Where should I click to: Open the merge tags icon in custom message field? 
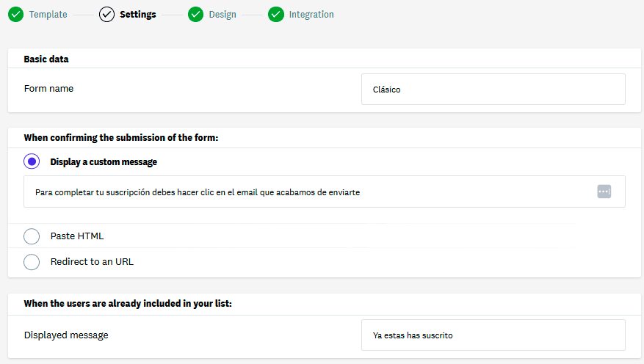(604, 192)
